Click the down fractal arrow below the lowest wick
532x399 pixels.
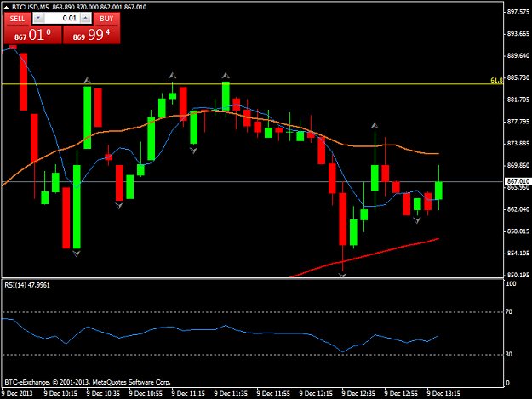tap(343, 275)
